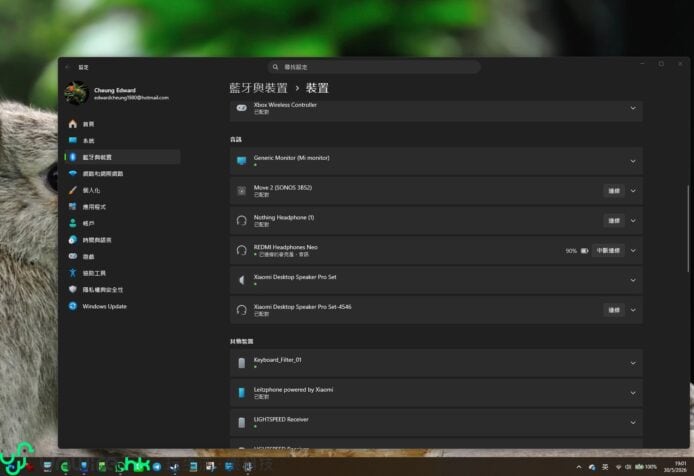
Task: Click the Keyboard_Filter_01 device icon
Action: 241,363
